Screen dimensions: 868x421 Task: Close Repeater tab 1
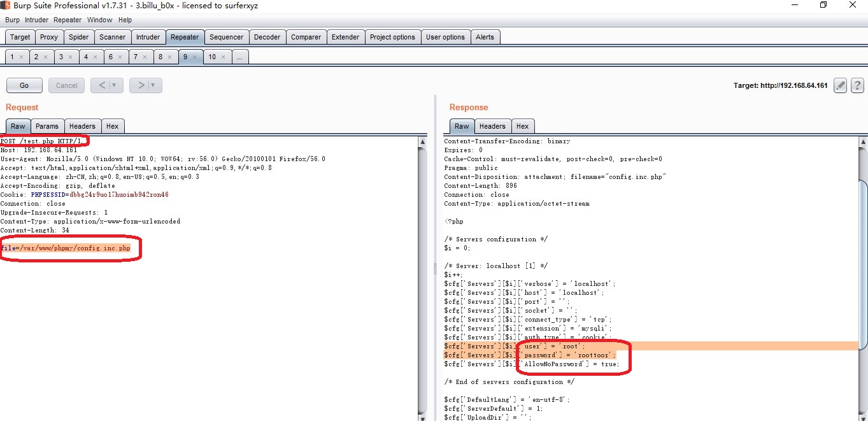tap(21, 57)
